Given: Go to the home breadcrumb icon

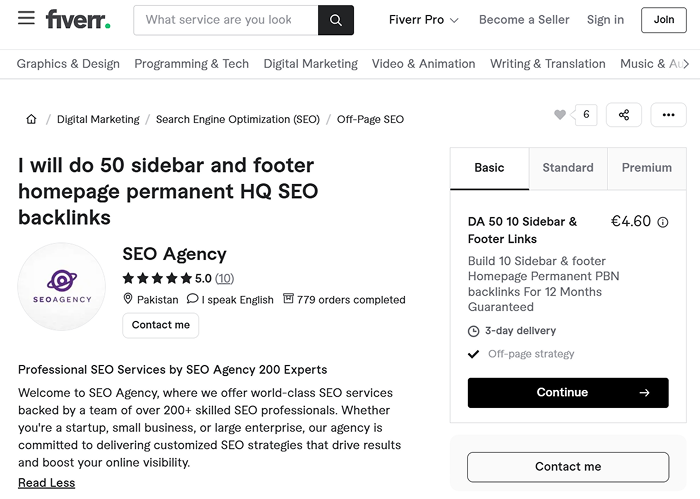Looking at the screenshot, I should tap(31, 119).
